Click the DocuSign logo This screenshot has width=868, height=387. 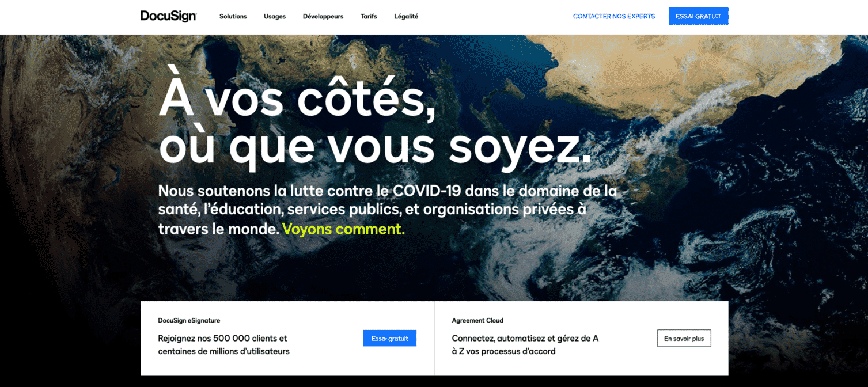tap(168, 16)
